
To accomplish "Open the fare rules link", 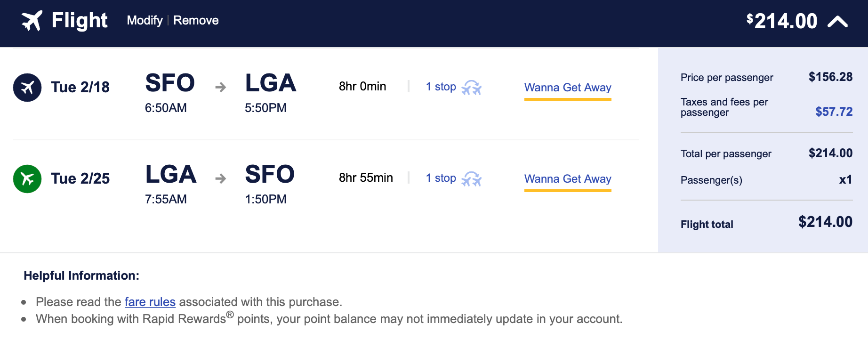I will click(150, 302).
